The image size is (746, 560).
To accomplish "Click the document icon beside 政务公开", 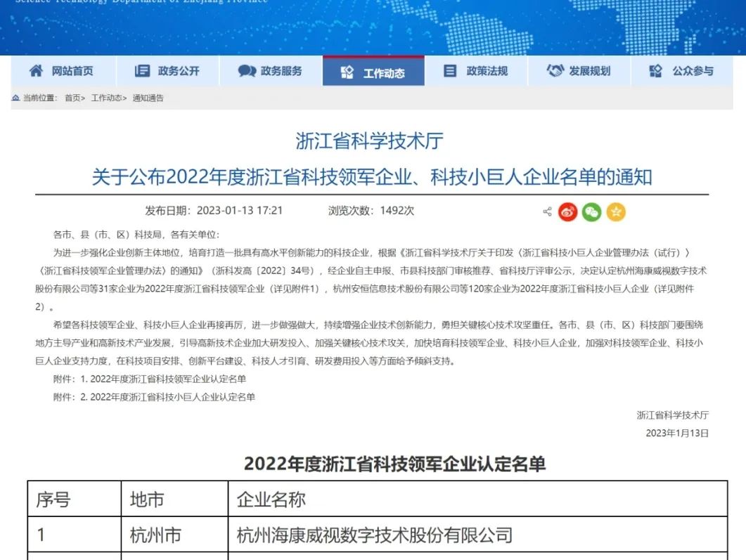I will (x=142, y=71).
